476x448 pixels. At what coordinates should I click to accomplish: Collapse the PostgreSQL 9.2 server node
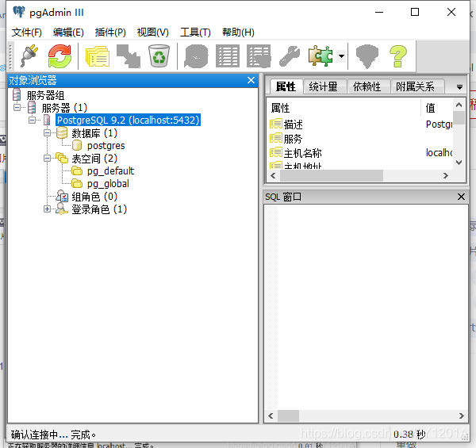(33, 120)
